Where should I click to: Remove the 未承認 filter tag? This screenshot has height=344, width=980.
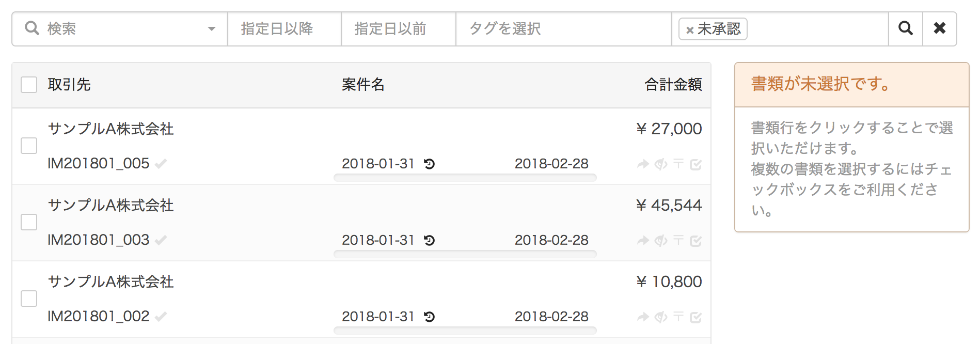tap(689, 30)
